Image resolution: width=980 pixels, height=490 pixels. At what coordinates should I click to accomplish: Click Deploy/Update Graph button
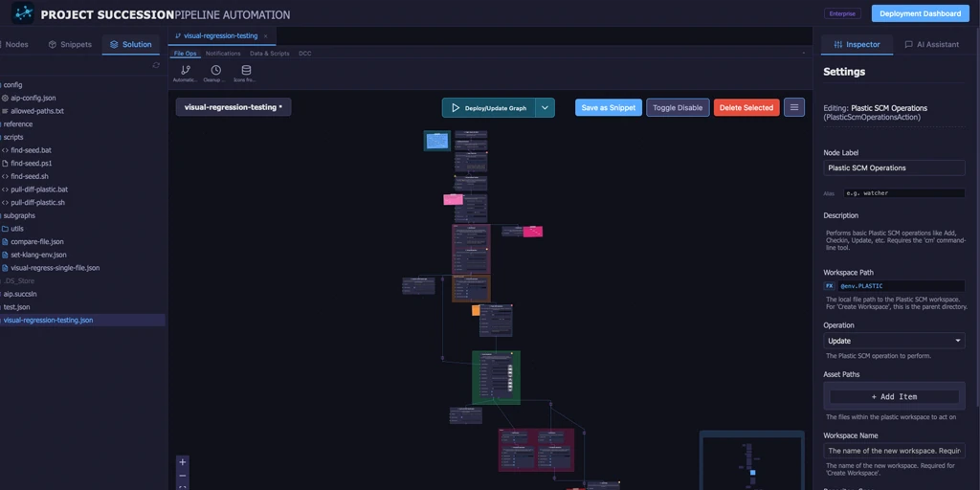point(489,107)
